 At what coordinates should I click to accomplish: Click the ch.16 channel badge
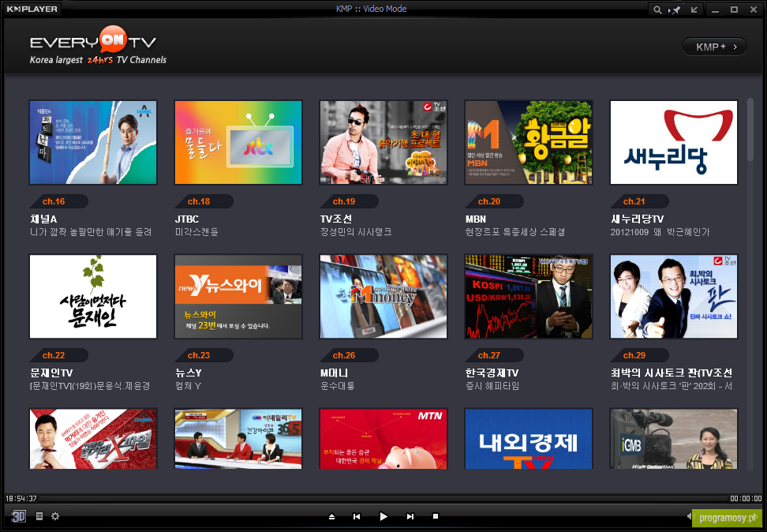pyautogui.click(x=58, y=201)
